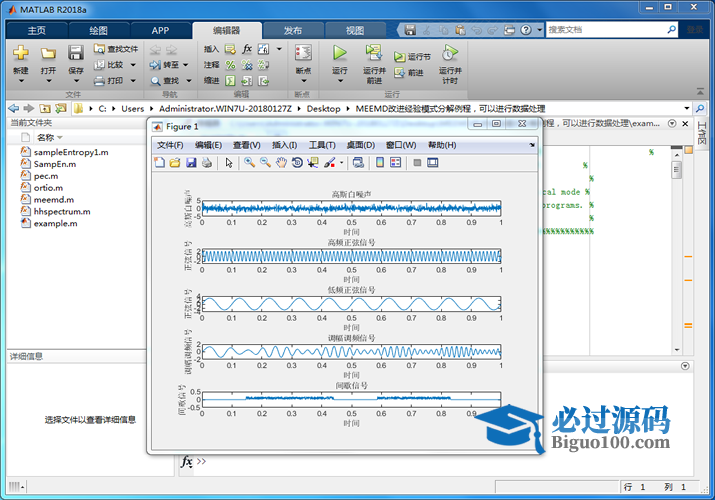
Task: Open the Brush tool color dropdown arrow
Action: 341,162
